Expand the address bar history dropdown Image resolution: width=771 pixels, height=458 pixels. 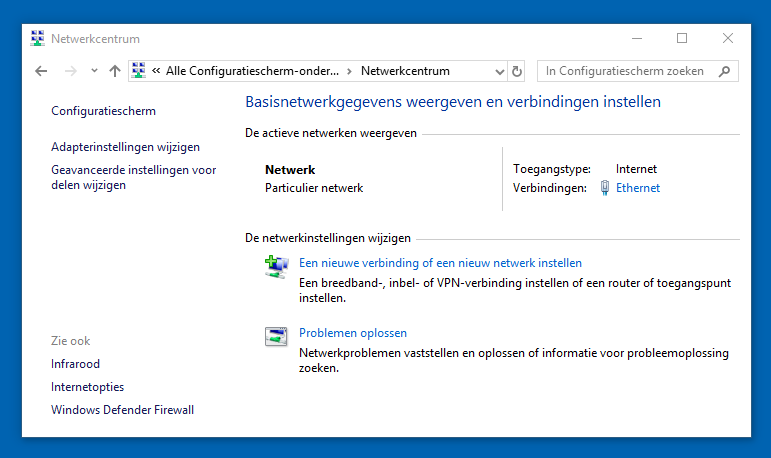click(500, 72)
